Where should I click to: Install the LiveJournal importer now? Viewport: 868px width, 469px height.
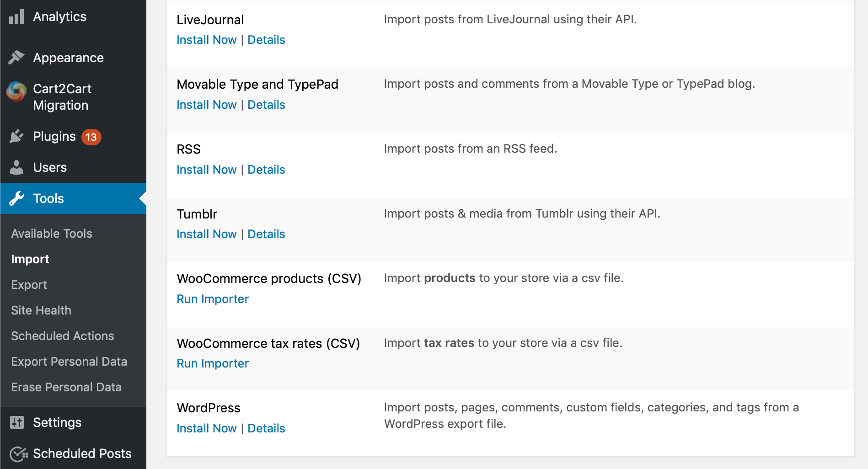click(x=207, y=40)
